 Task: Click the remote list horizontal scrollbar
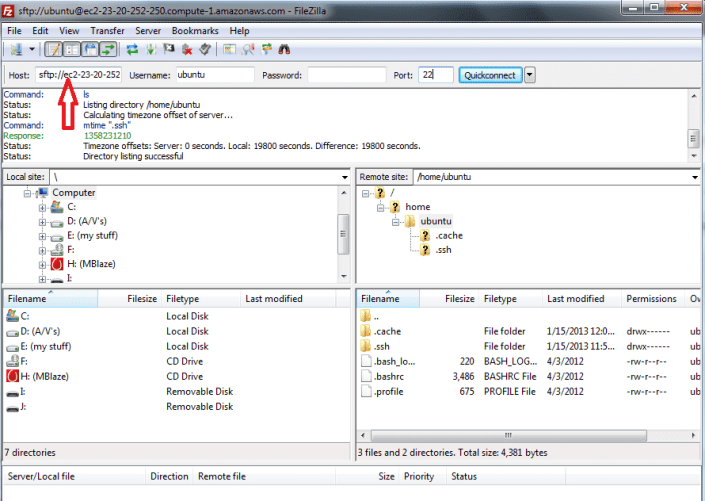point(509,435)
